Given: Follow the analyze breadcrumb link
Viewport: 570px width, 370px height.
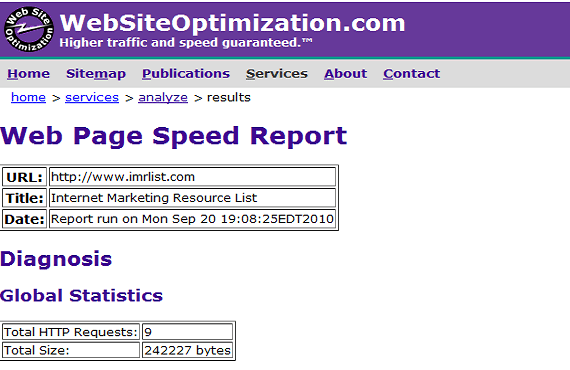Looking at the screenshot, I should tap(163, 97).
